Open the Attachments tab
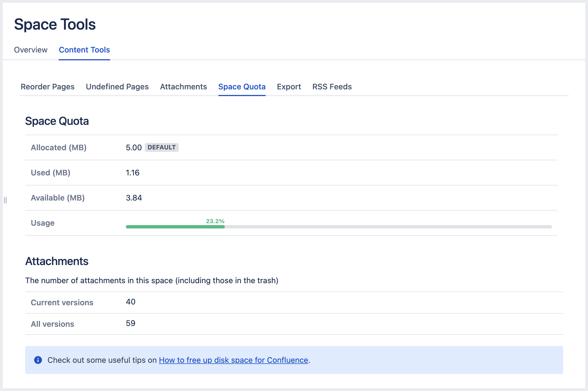 tap(183, 87)
